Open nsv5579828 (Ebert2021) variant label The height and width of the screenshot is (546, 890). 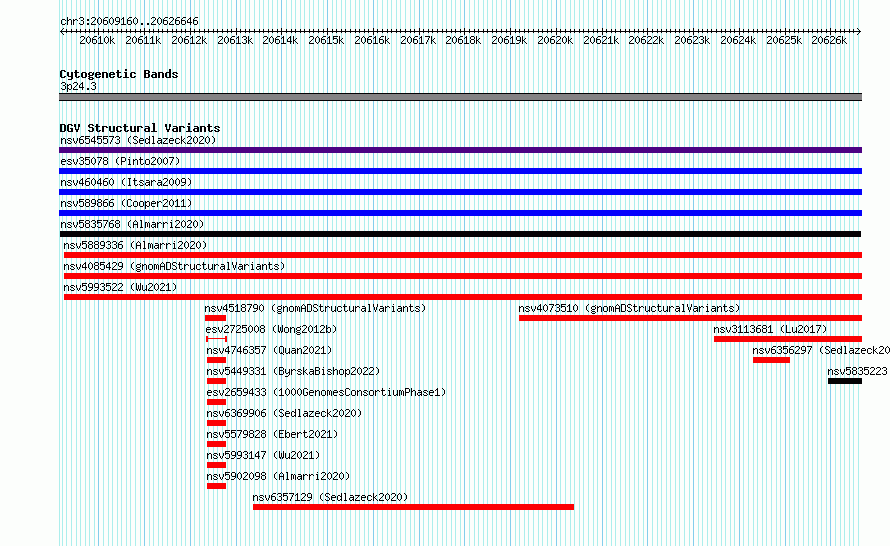coord(272,434)
